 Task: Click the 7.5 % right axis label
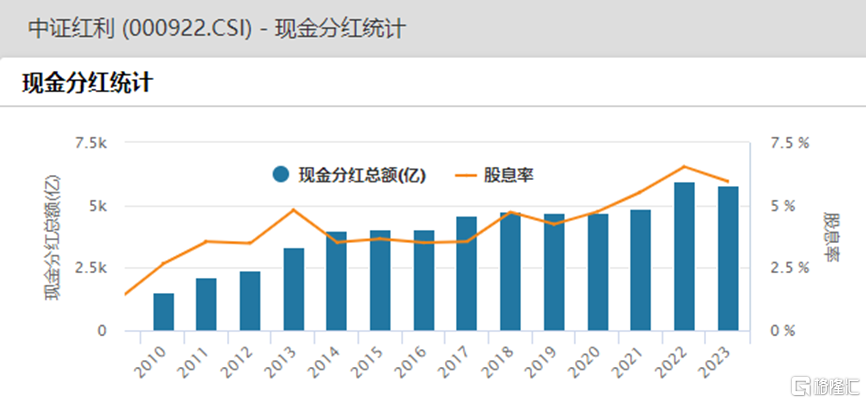pyautogui.click(x=789, y=143)
